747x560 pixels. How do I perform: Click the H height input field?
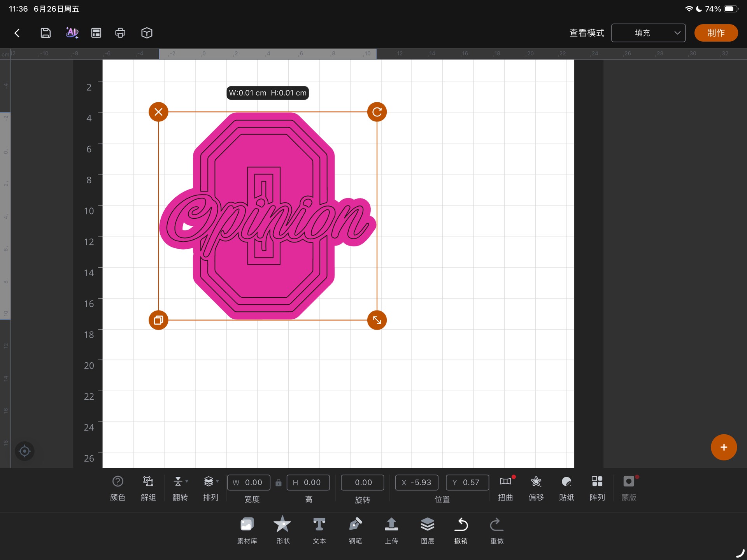point(308,483)
